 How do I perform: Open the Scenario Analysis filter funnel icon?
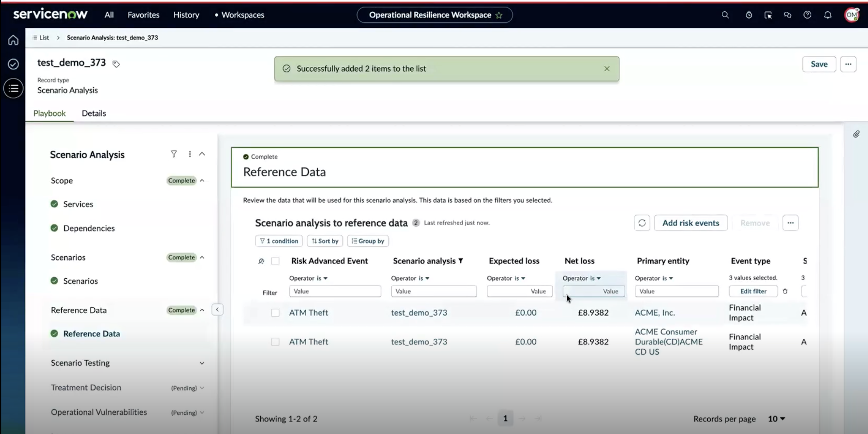click(x=174, y=154)
